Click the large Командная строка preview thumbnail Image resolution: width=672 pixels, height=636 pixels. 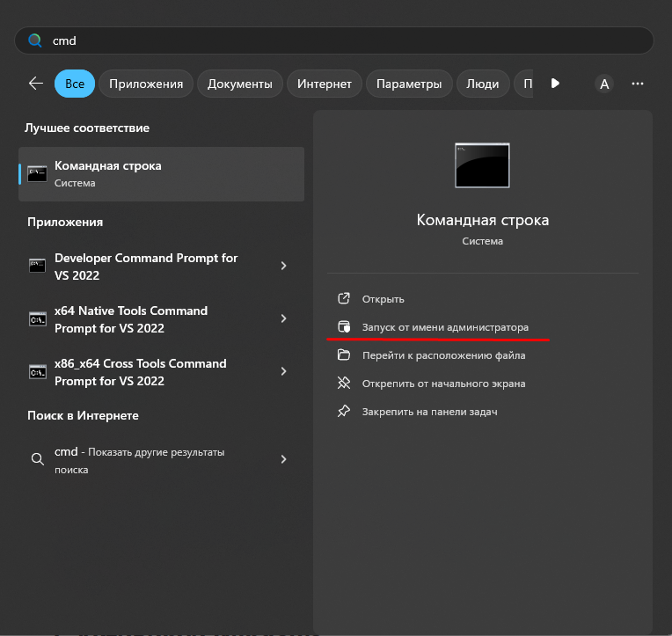point(482,165)
